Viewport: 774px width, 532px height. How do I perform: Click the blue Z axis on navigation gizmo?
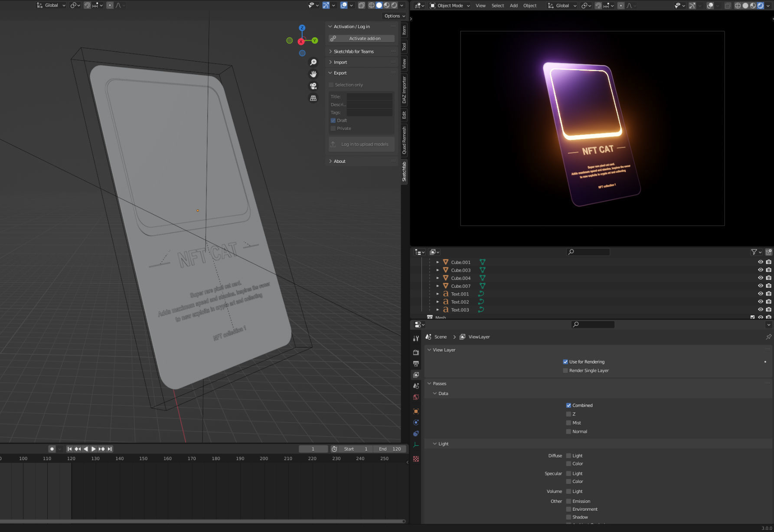[302, 28]
